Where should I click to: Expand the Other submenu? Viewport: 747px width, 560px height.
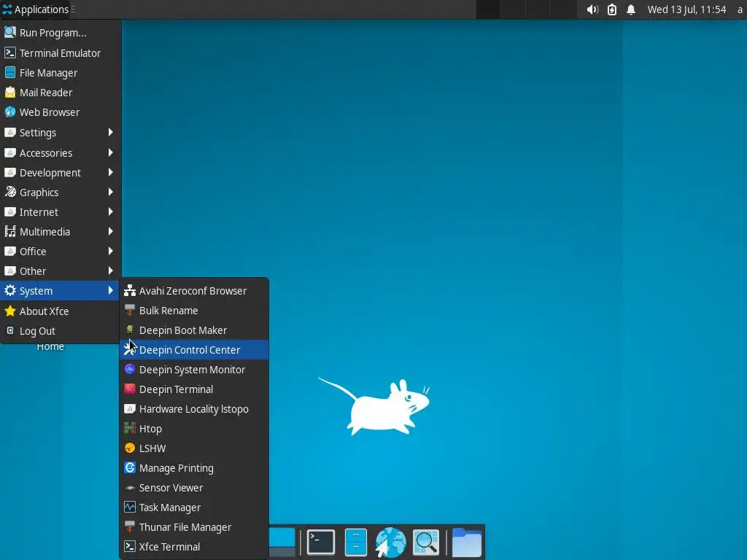(x=60, y=271)
